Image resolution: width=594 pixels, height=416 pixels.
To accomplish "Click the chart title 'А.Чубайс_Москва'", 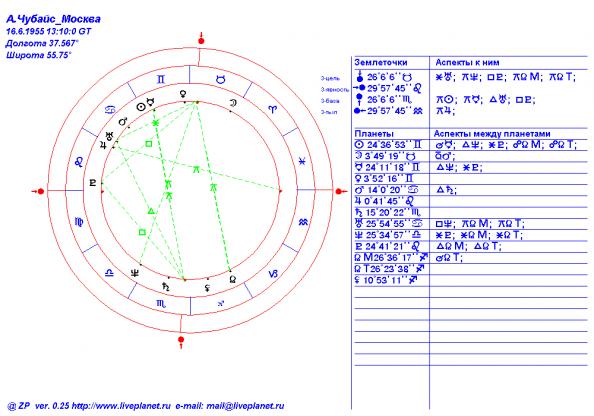I will [53, 19].
